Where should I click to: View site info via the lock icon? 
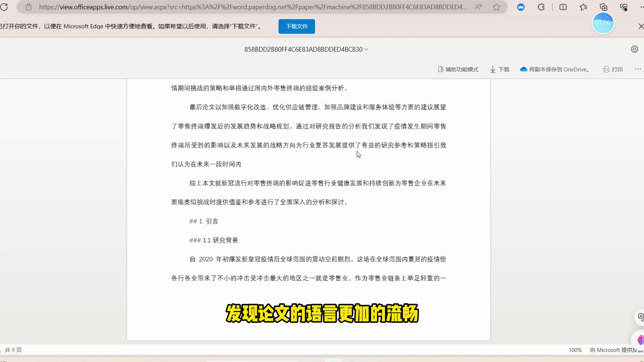point(29,7)
